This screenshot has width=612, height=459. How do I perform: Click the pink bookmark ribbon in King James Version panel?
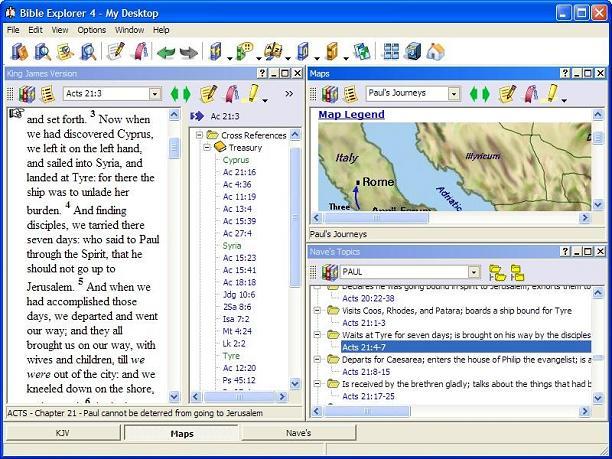pos(231,94)
